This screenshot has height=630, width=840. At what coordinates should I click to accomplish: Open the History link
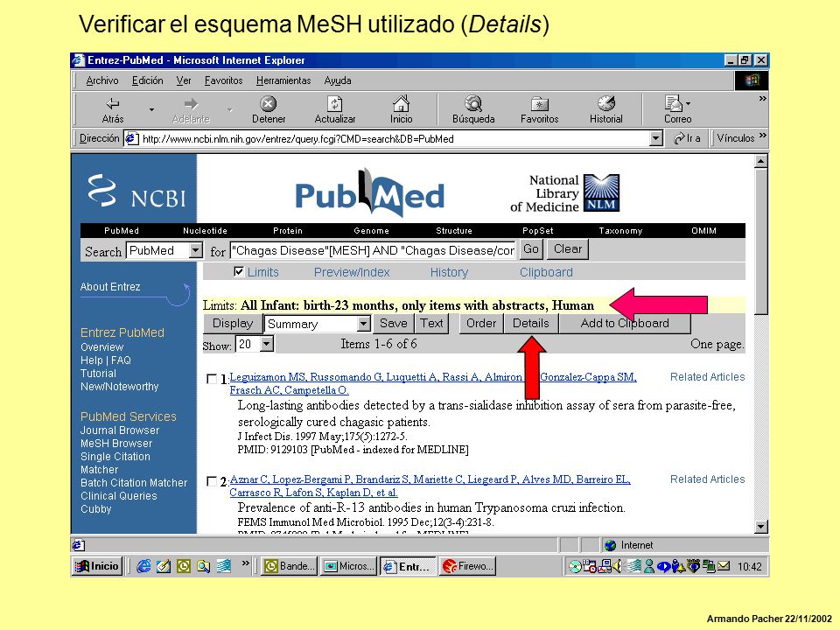[x=449, y=272]
